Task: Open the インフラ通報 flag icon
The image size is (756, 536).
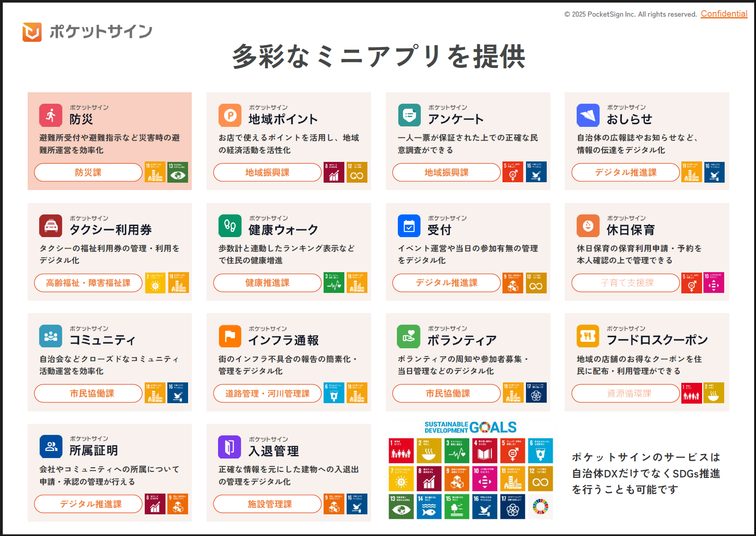Action: (x=230, y=336)
